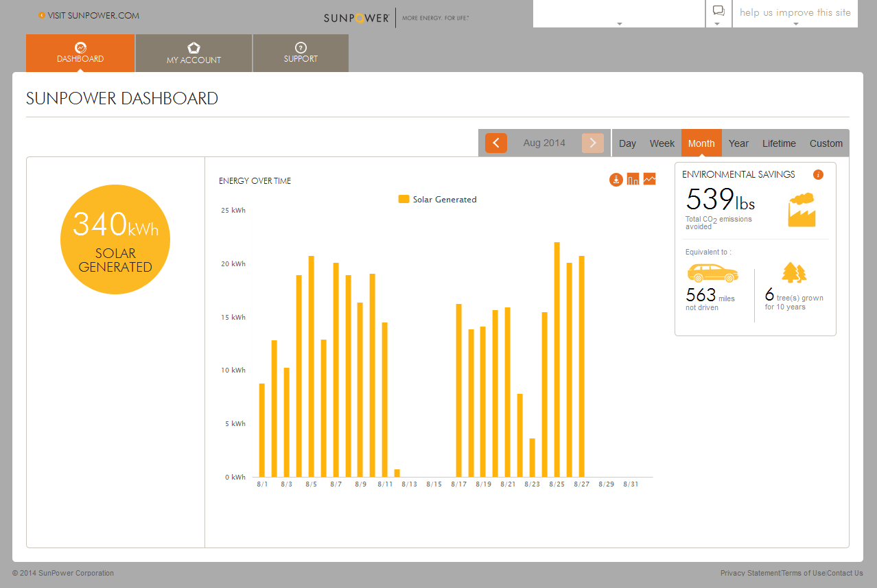Image resolution: width=877 pixels, height=588 pixels.
Task: Open the environmental savings info icon
Action: point(818,174)
